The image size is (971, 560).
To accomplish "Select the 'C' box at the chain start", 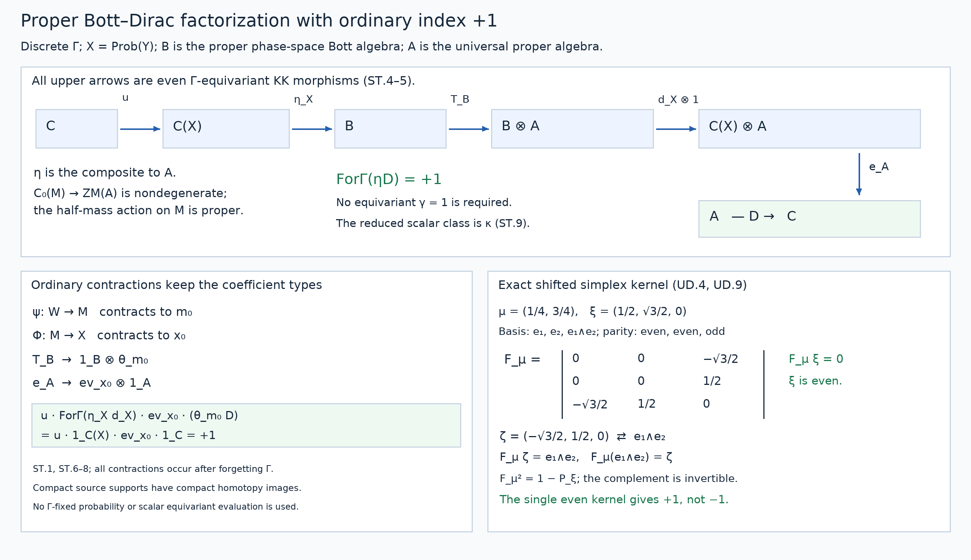I will click(x=77, y=128).
